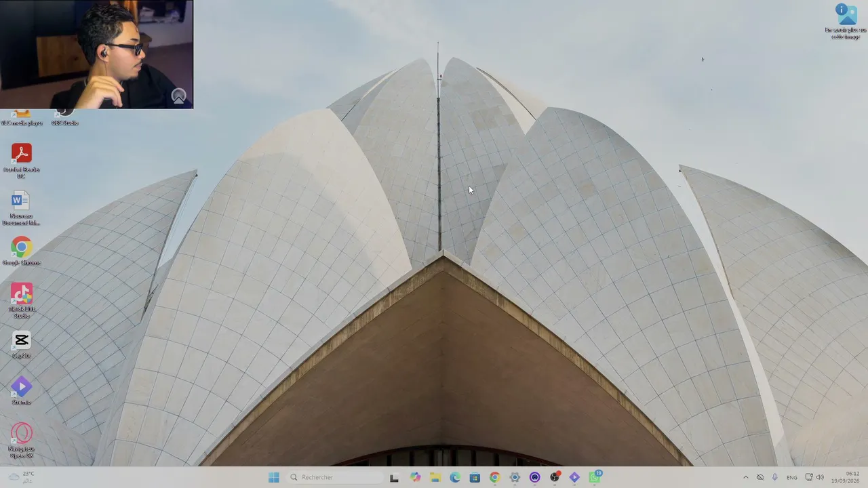
Task: Switch to the purple circular taskbar app
Action: (x=534, y=477)
